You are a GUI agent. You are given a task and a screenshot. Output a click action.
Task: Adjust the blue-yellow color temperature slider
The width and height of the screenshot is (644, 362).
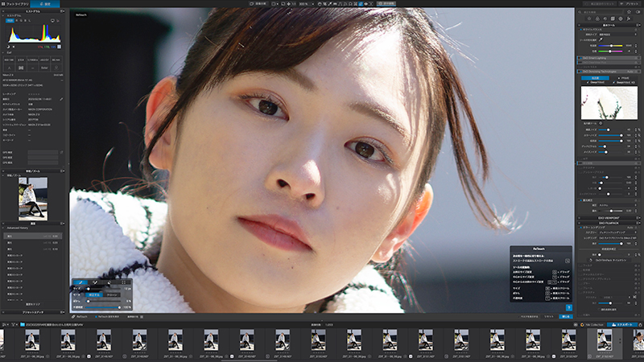click(610, 46)
